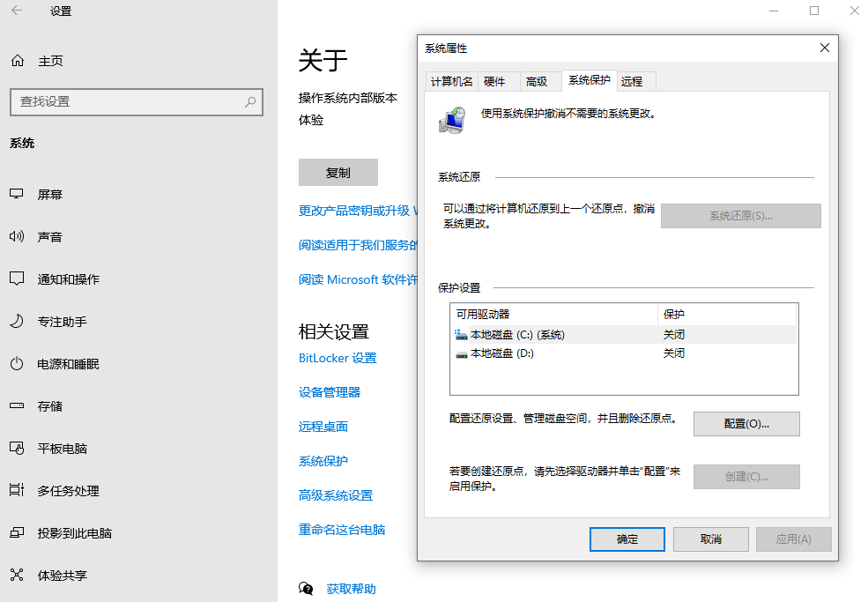Open the 系统保护 link under 相关设置
The width and height of the screenshot is (868, 602).
click(323, 461)
